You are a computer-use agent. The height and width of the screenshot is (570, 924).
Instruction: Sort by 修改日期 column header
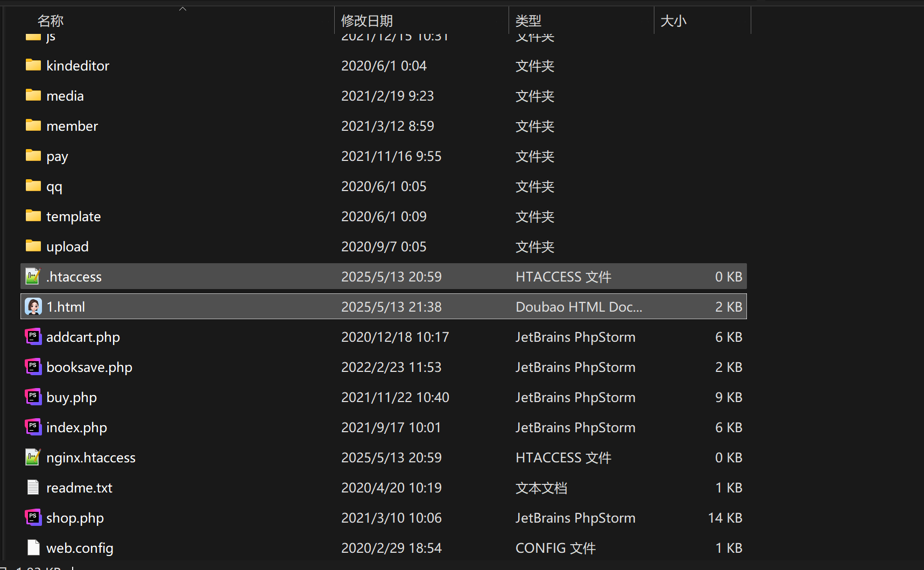[367, 21]
